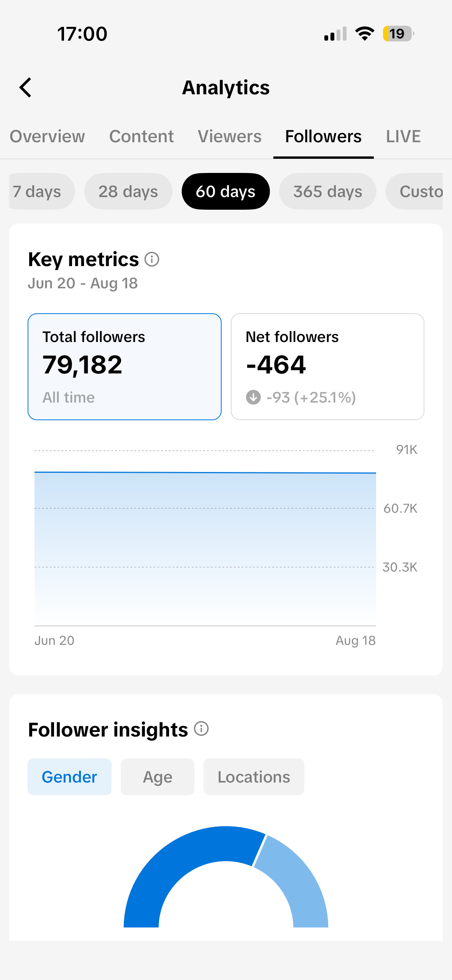Tap the battery indicator in status bar
The width and height of the screenshot is (452, 980).
click(x=398, y=34)
